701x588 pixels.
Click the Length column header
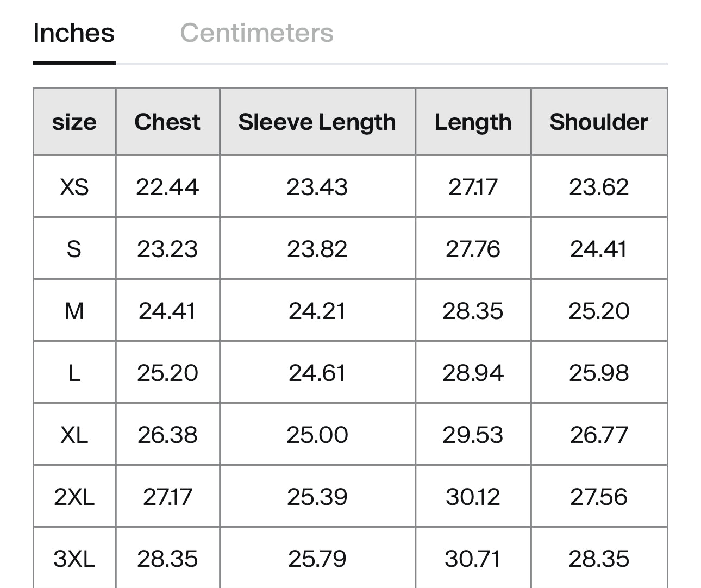[473, 122]
